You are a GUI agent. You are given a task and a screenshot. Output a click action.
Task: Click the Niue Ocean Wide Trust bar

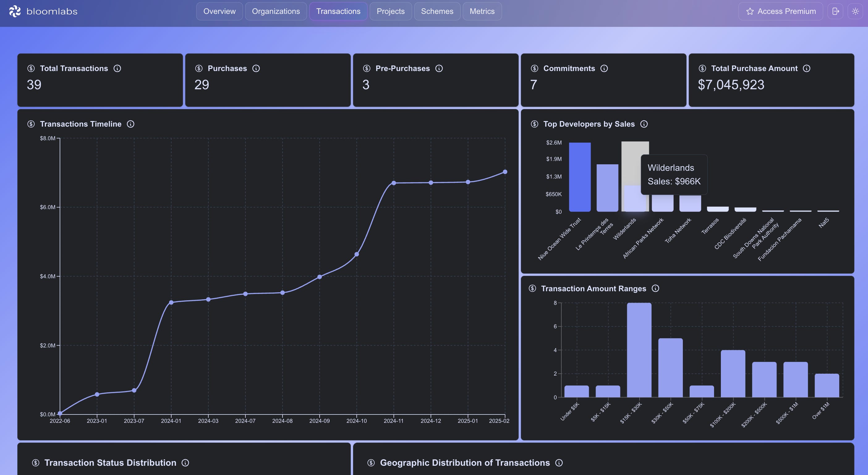[x=580, y=177]
